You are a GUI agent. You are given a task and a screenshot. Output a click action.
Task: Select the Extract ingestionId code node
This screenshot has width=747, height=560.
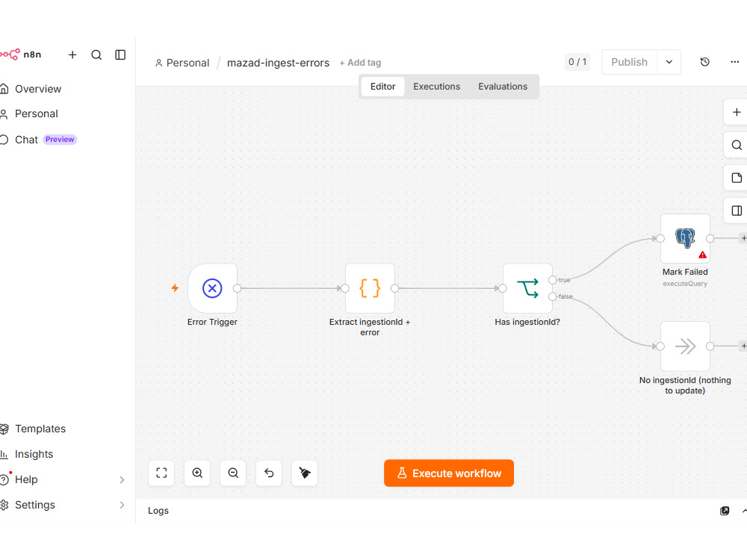(x=371, y=288)
